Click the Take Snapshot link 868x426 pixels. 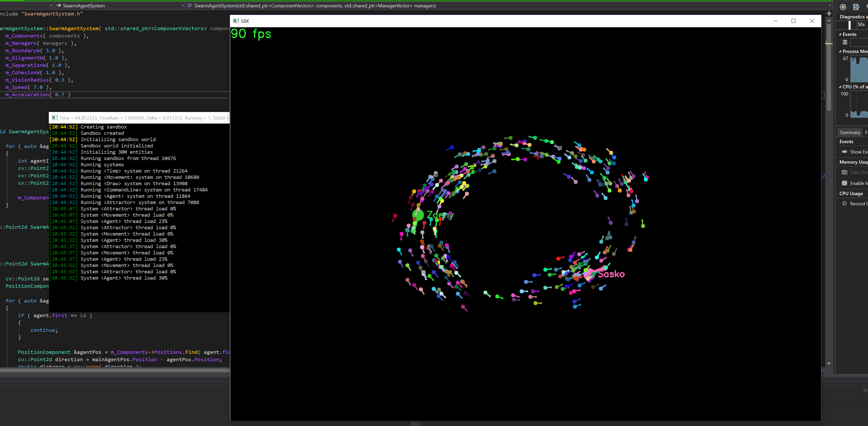click(859, 172)
